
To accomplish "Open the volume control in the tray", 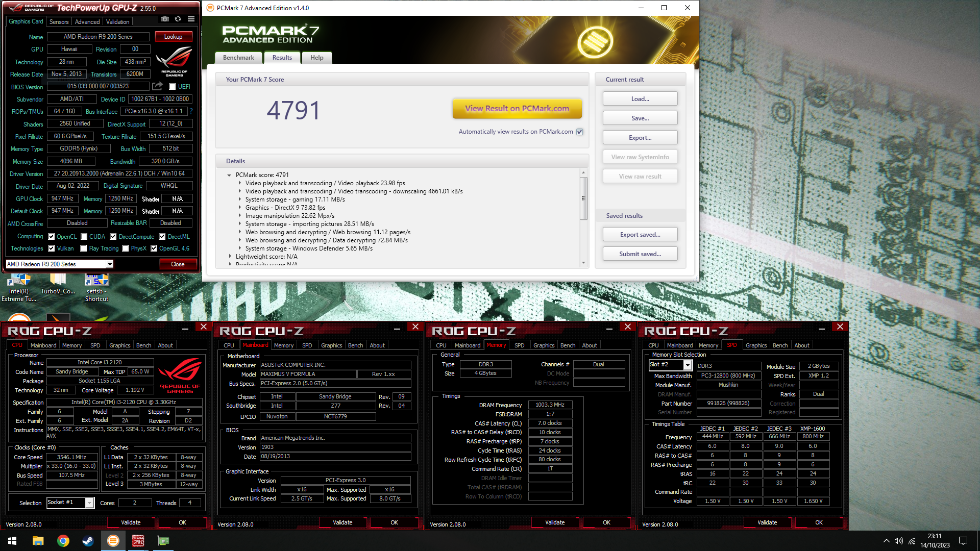I will point(899,541).
